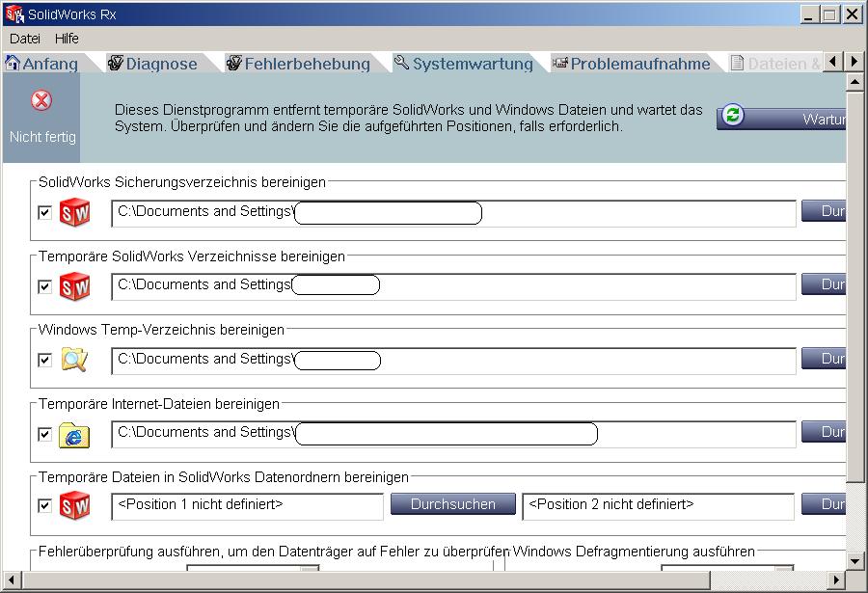868x593 pixels.
Task: Click the SolidWorks Rx title bar icon
Action: pyautogui.click(x=14, y=13)
